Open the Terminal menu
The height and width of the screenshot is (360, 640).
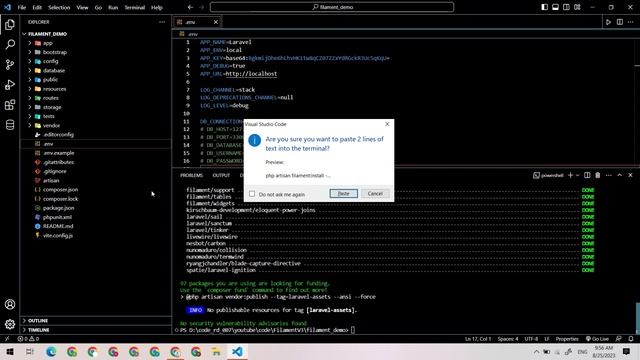point(134,7)
